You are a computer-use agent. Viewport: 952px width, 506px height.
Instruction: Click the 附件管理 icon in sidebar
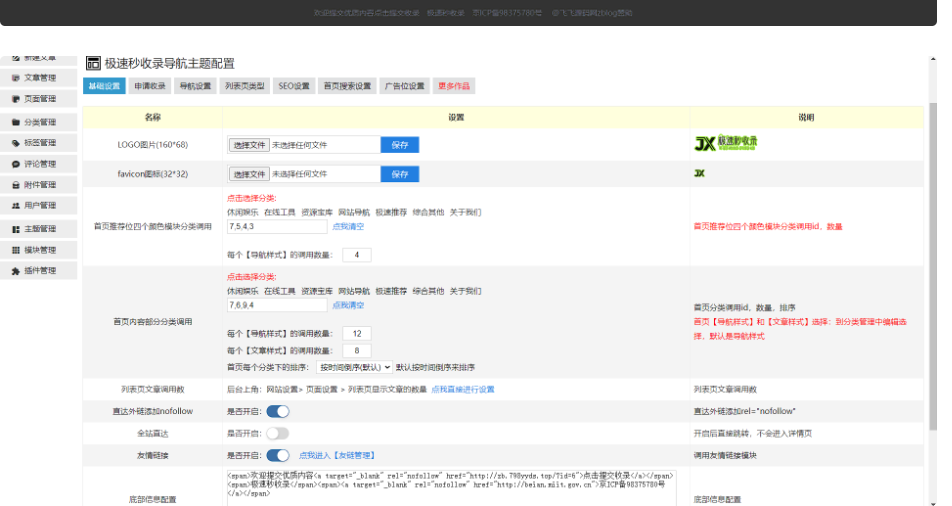(x=16, y=185)
